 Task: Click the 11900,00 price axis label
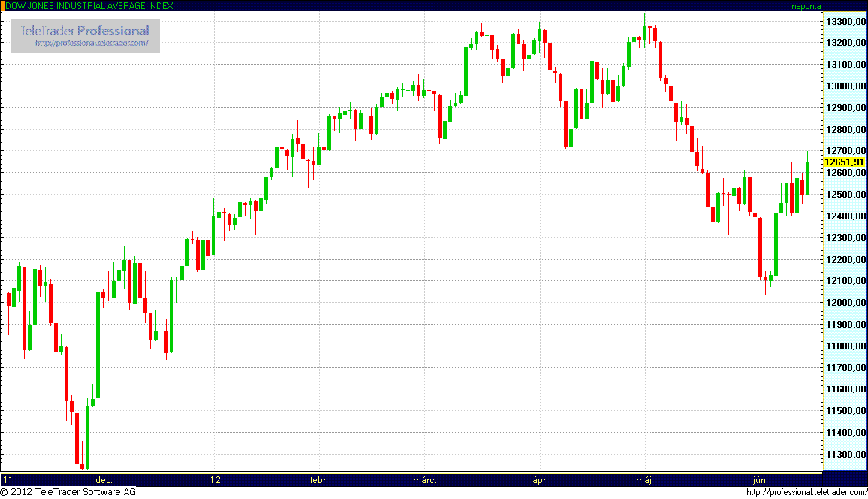point(845,325)
